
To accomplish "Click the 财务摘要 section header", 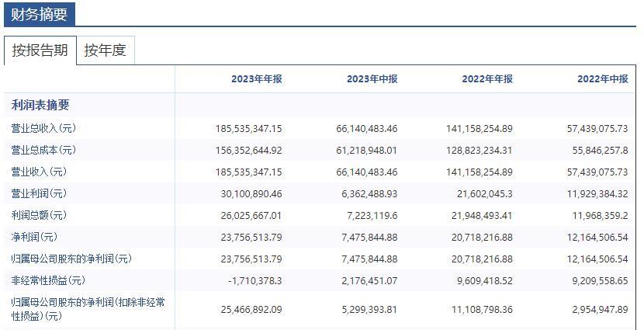I will pos(39,15).
